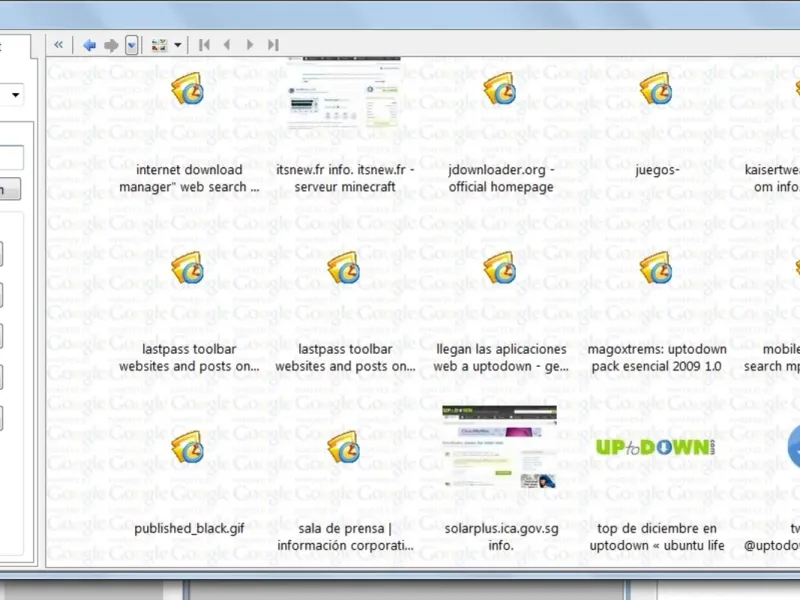
Task: Click the gray button below the left panel input
Action: click(x=10, y=189)
